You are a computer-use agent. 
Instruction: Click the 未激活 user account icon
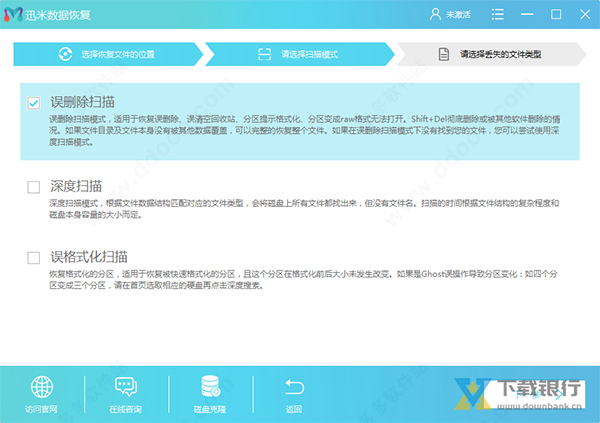[435, 15]
